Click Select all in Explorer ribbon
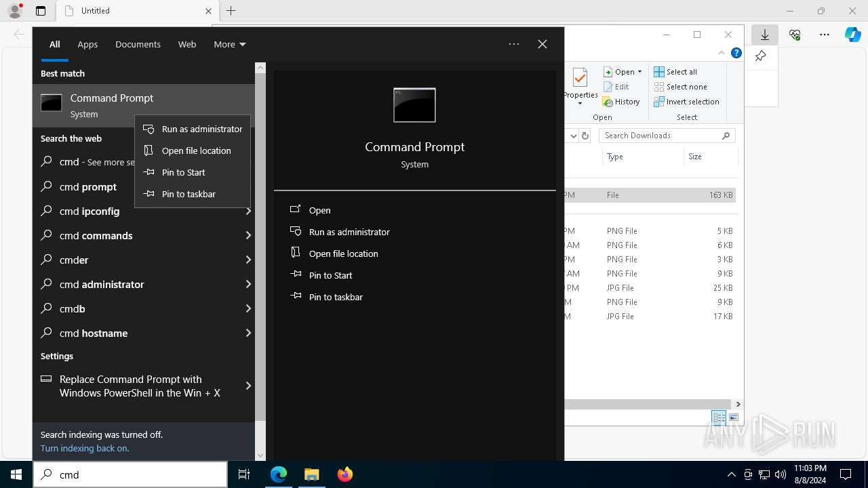Image resolution: width=868 pixels, height=488 pixels. 675,72
